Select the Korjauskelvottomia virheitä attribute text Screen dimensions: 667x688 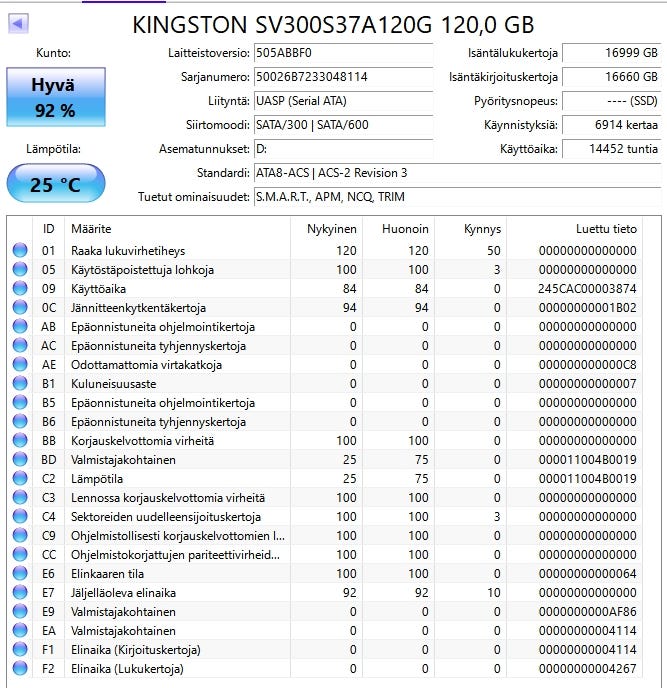pos(143,441)
